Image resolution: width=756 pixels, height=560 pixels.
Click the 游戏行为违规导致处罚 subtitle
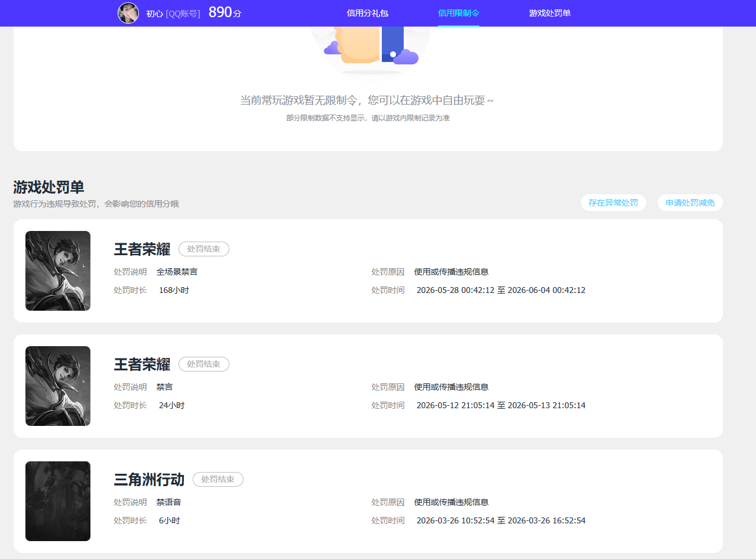coord(96,204)
